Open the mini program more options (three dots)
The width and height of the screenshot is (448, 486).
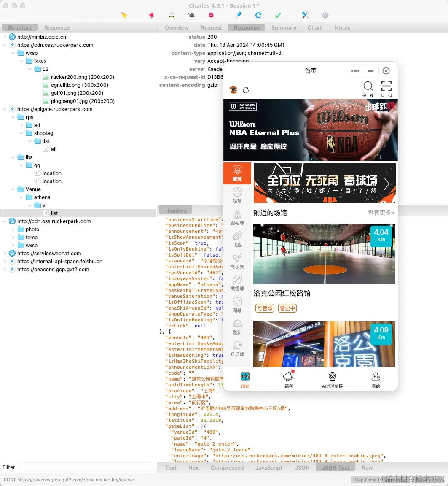tap(355, 71)
